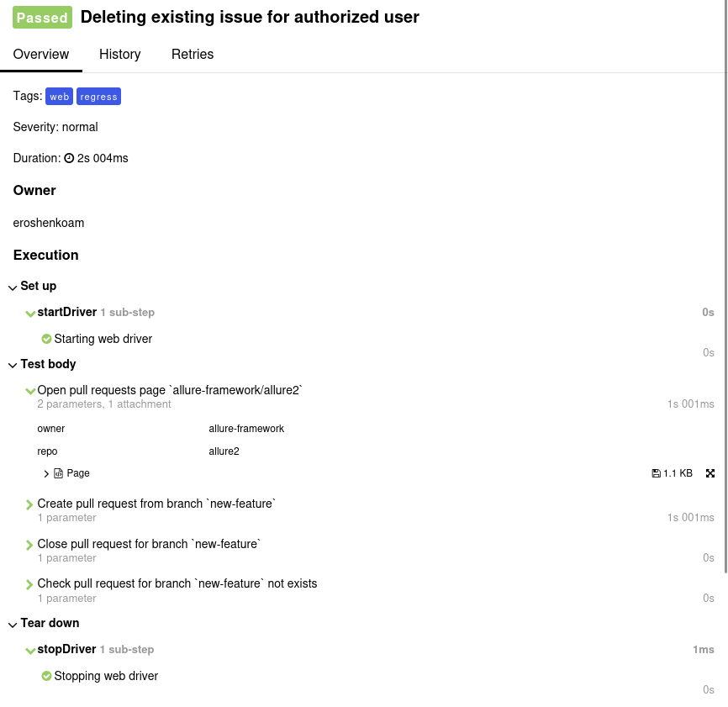Viewport: 728px width, 707px height.
Task: Collapse the Open pull requests page step
Action: [30, 390]
